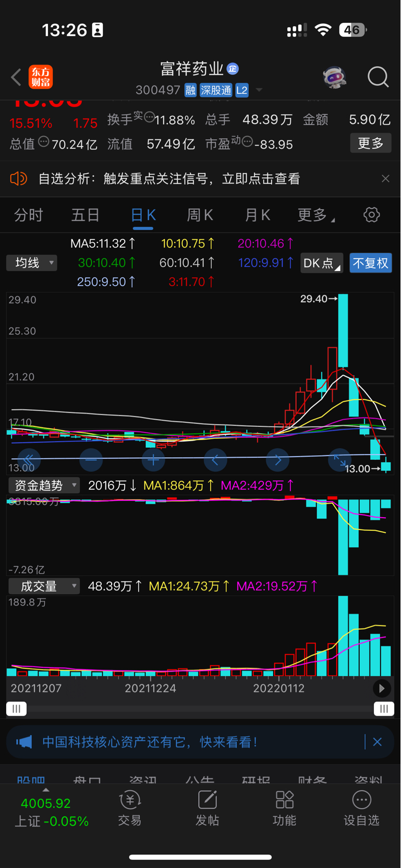Switch to 五日 chart tab
This screenshot has height=868, width=401.
(86, 215)
